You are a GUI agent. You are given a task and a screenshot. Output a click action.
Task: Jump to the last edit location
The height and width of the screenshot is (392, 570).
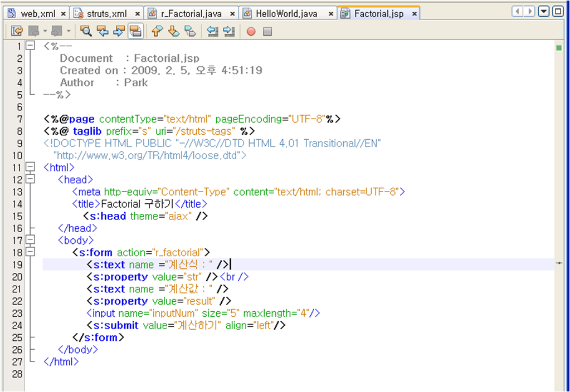click(x=17, y=31)
